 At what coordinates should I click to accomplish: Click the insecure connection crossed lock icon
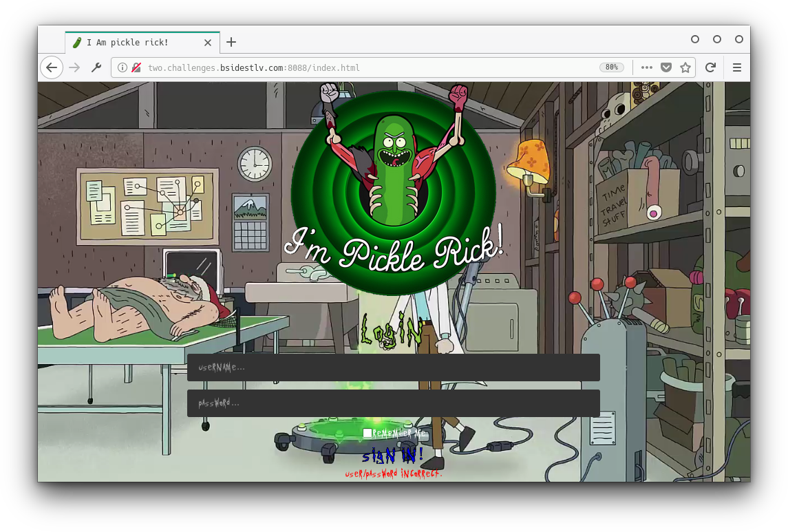coord(136,67)
